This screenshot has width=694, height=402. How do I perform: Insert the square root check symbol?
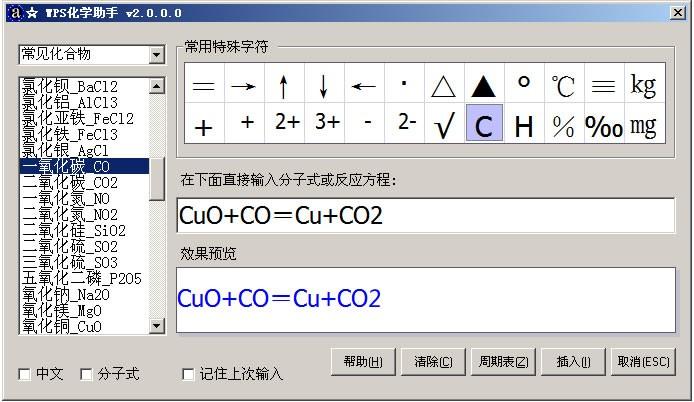[444, 124]
